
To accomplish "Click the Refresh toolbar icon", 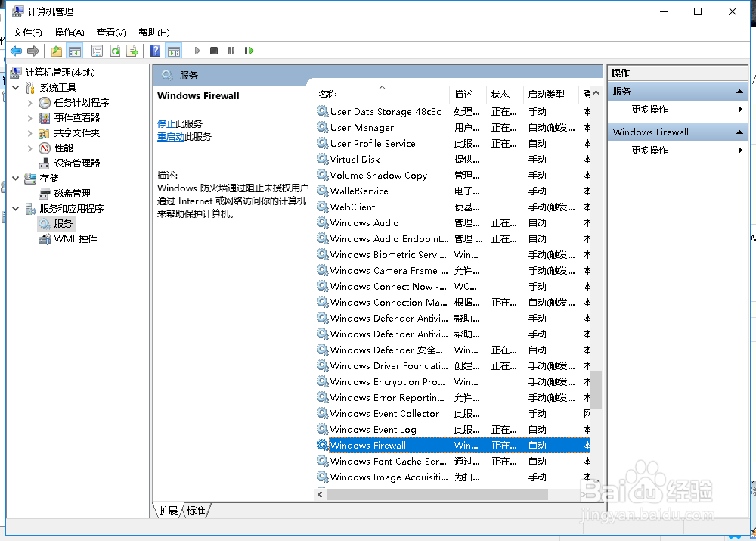I will click(115, 51).
